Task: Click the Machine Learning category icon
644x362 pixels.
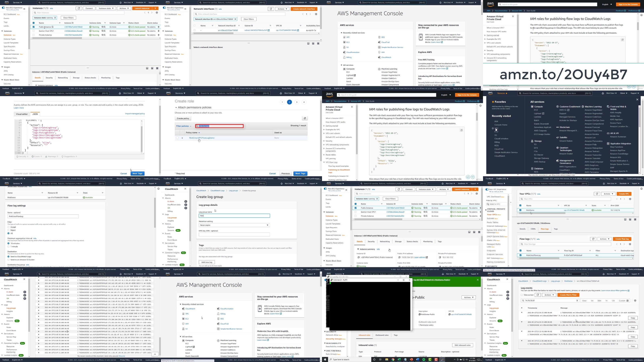Action: pyautogui.click(x=583, y=107)
